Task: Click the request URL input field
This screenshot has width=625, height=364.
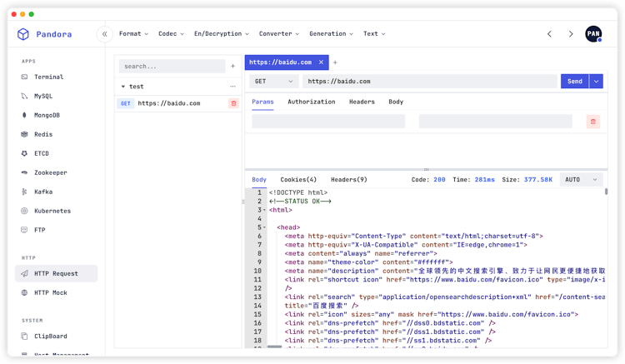Action: point(429,82)
